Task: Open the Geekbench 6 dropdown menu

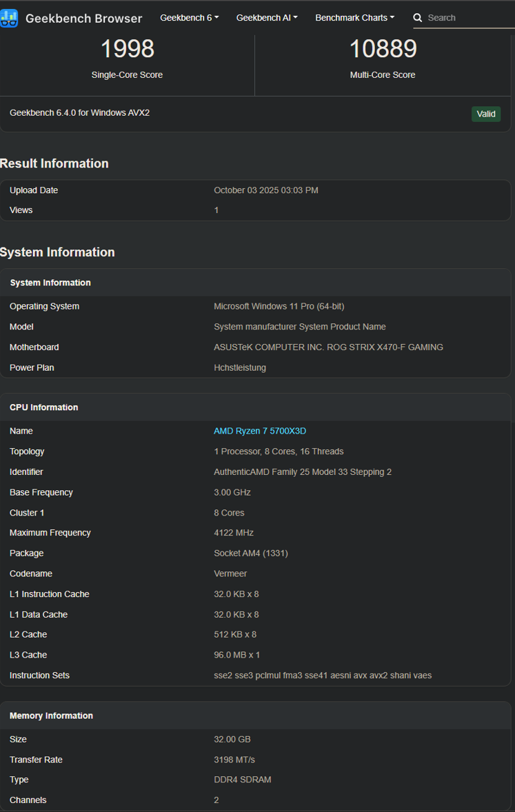Action: tap(189, 18)
